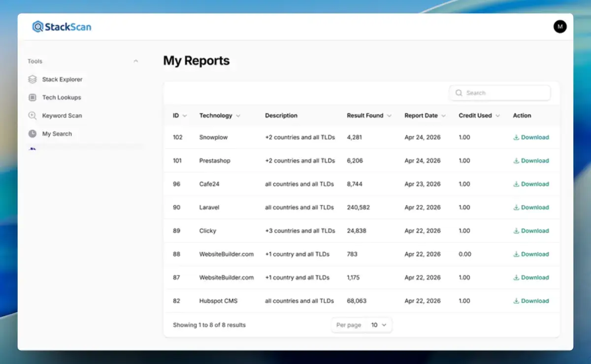
Task: Click the Cafe24 technology cell
Action: tap(209, 184)
